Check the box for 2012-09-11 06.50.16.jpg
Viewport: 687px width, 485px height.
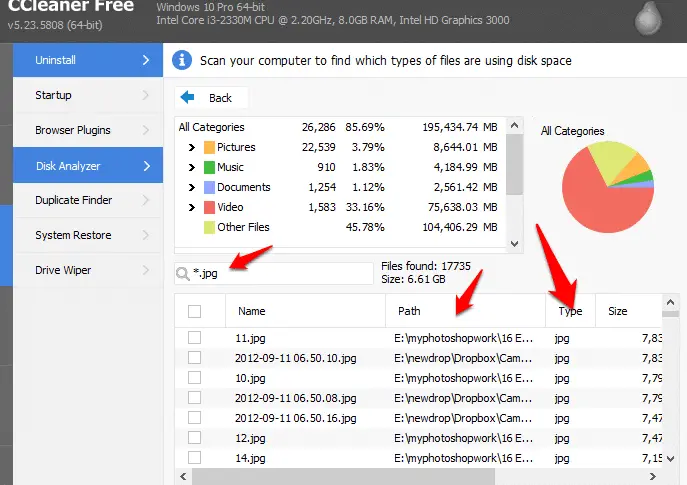[195, 418]
